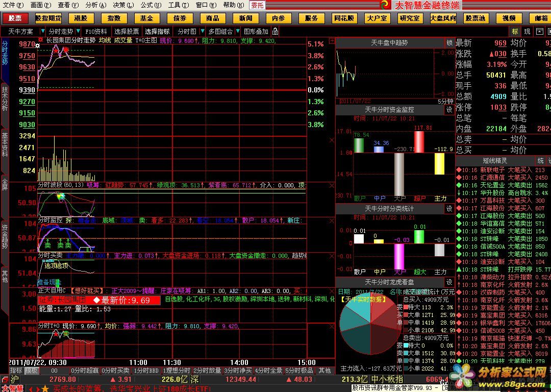Screen dimensions: 551x392
Task: Select the 同花顺 toolbar button
Action: click(344, 18)
